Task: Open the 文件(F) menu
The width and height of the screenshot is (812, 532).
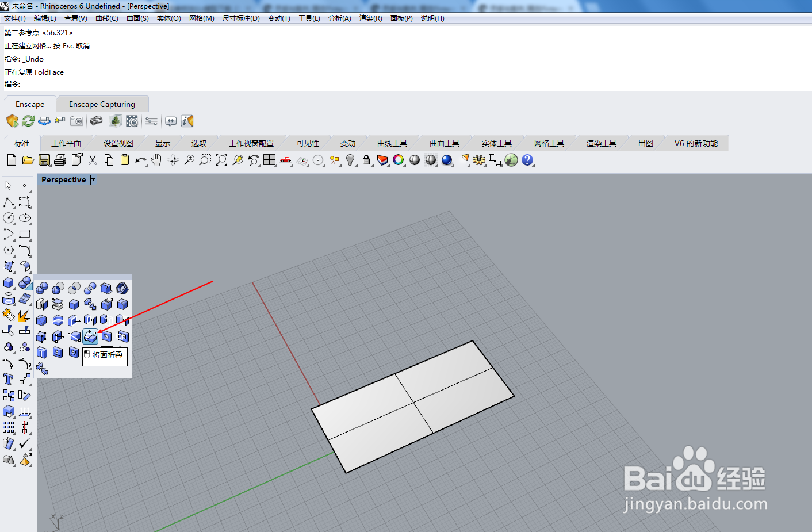Action: pyautogui.click(x=15, y=18)
